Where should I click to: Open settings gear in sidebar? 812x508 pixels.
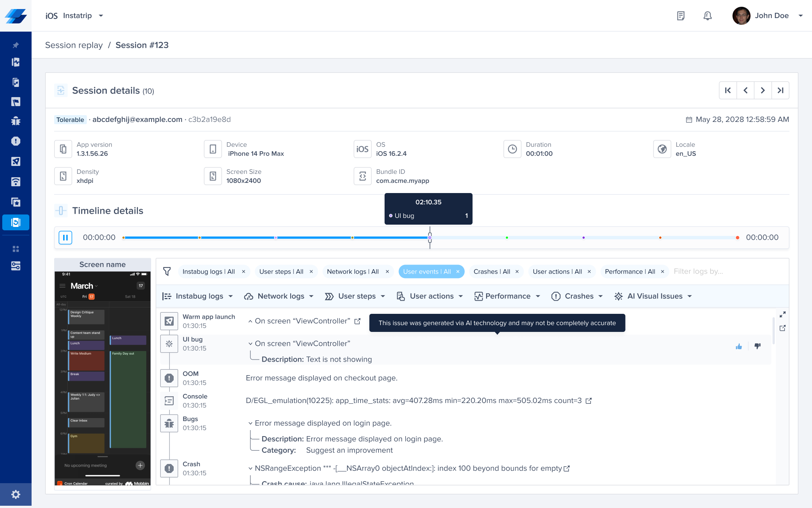point(16,494)
